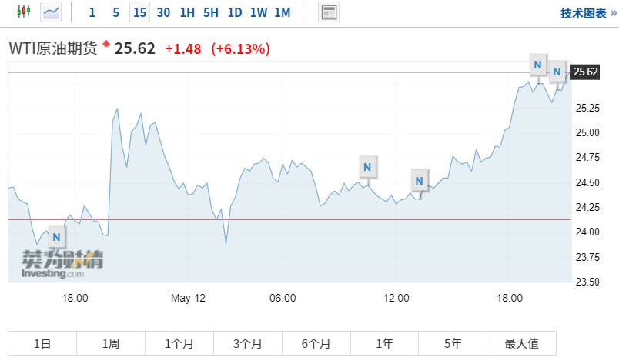
Task: Select the 1W interval
Action: coord(259,12)
